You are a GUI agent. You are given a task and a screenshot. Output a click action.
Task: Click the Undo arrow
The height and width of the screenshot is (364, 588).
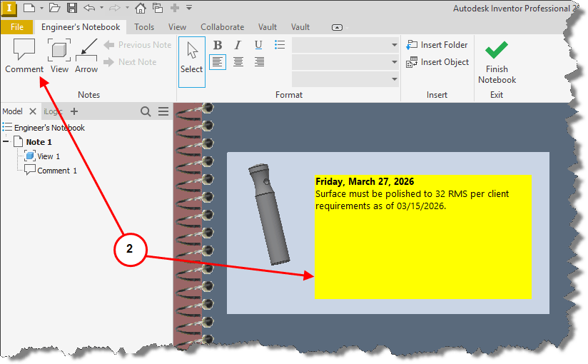(89, 8)
